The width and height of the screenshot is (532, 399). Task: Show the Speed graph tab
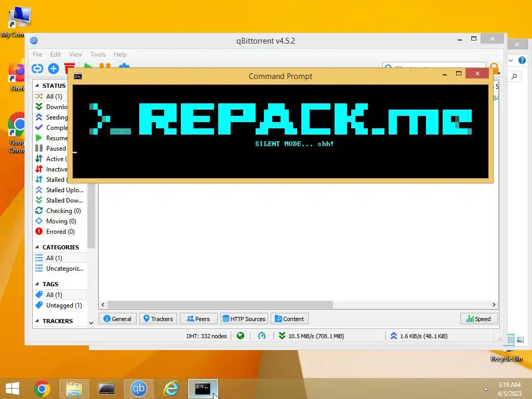click(478, 318)
